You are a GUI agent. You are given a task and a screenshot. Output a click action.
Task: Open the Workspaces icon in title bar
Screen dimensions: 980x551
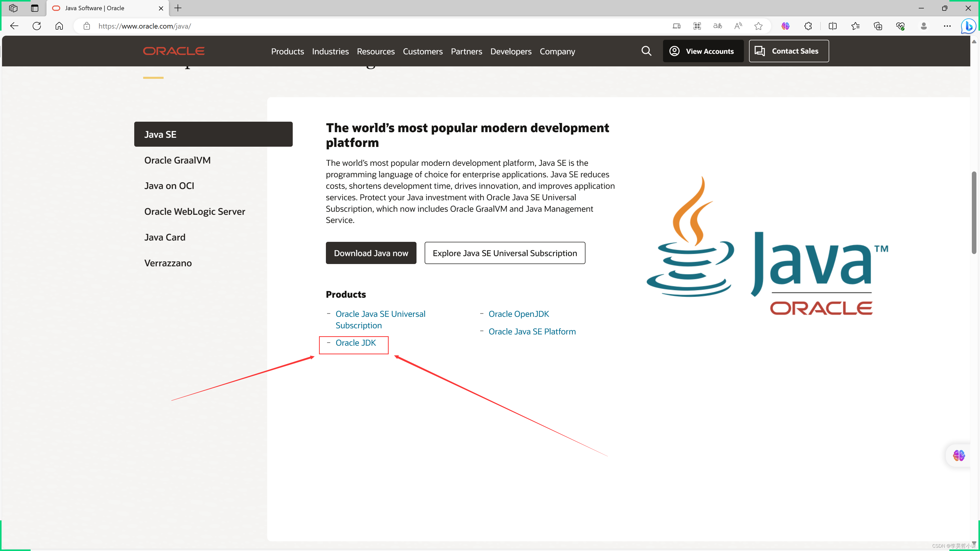pyautogui.click(x=13, y=8)
